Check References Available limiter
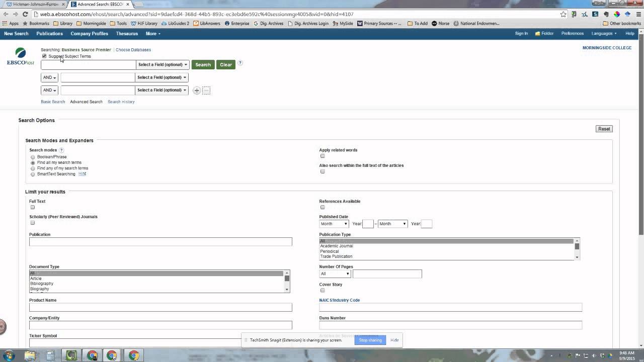This screenshot has width=644, height=362. coord(323,207)
